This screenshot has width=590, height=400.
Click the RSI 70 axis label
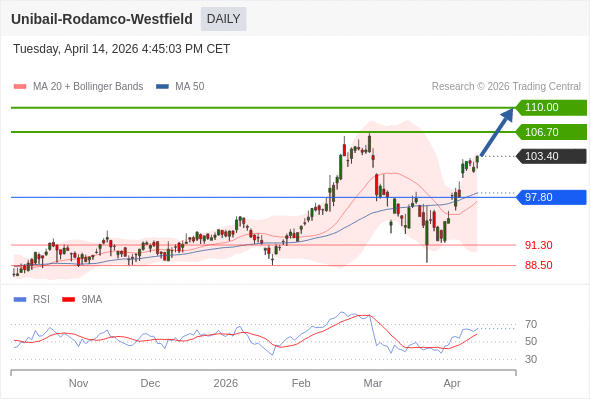(x=531, y=324)
